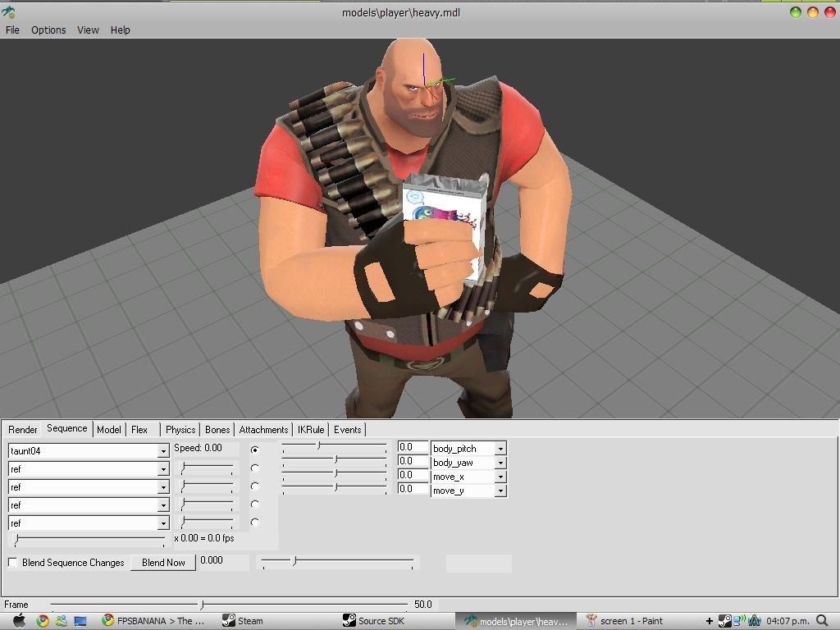Image resolution: width=840 pixels, height=630 pixels.
Task: Expand the move_y parameter dropdown
Action: click(x=500, y=491)
